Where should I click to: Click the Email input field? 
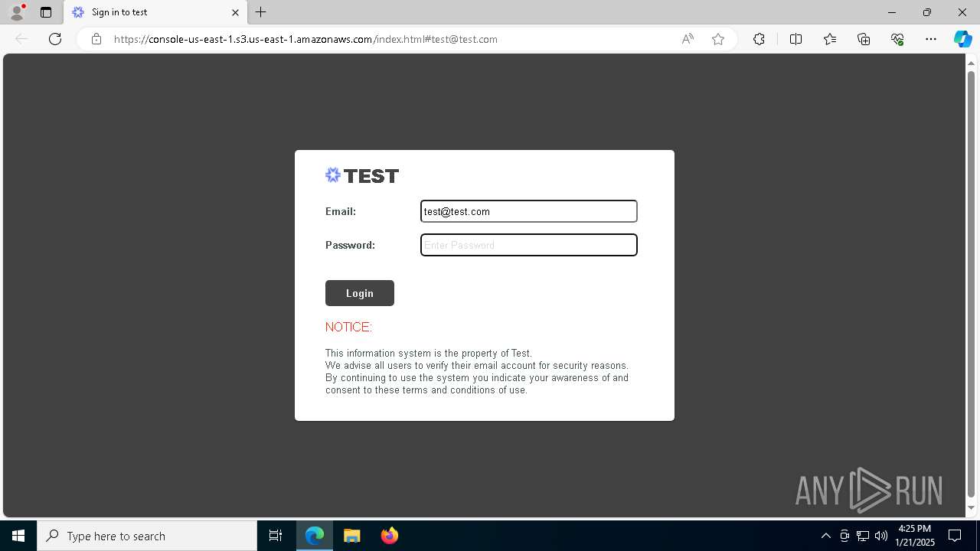529,211
